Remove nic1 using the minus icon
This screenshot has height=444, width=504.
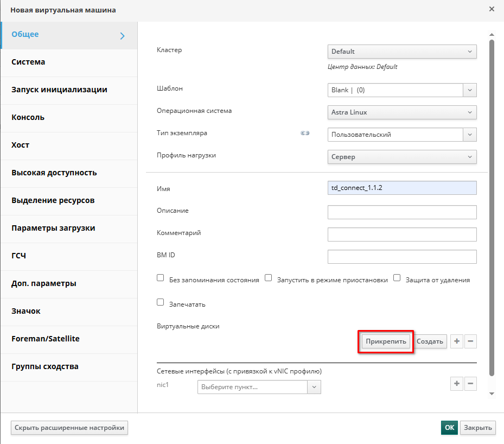click(x=470, y=384)
